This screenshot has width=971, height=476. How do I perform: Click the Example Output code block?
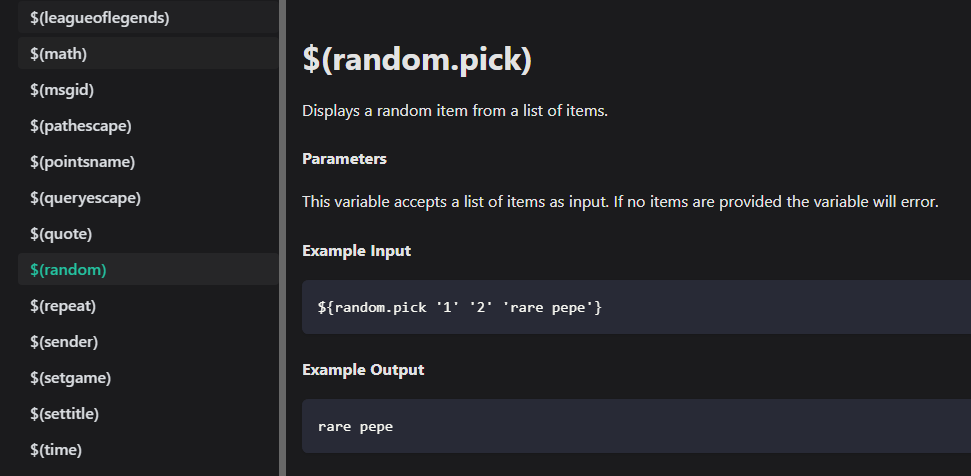point(637,426)
